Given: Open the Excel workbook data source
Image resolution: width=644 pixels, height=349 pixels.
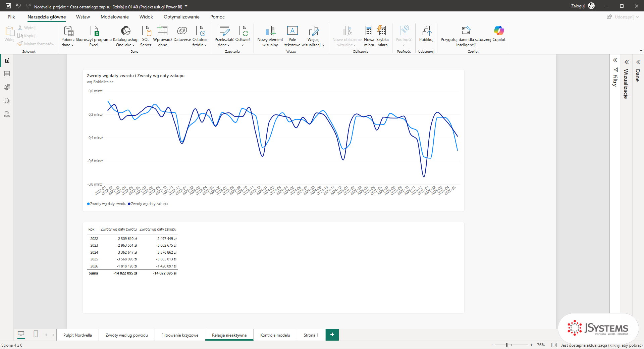Looking at the screenshot, I should [x=94, y=36].
